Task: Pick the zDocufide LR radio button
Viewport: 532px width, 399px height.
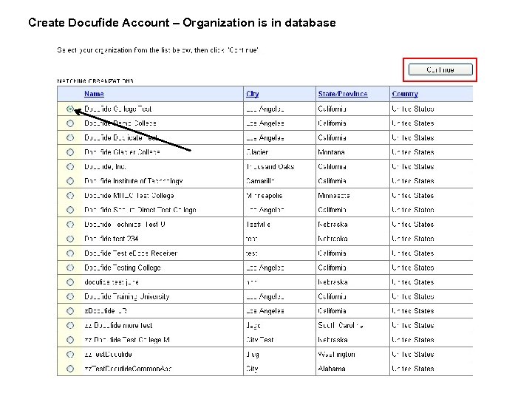Action: [70, 311]
